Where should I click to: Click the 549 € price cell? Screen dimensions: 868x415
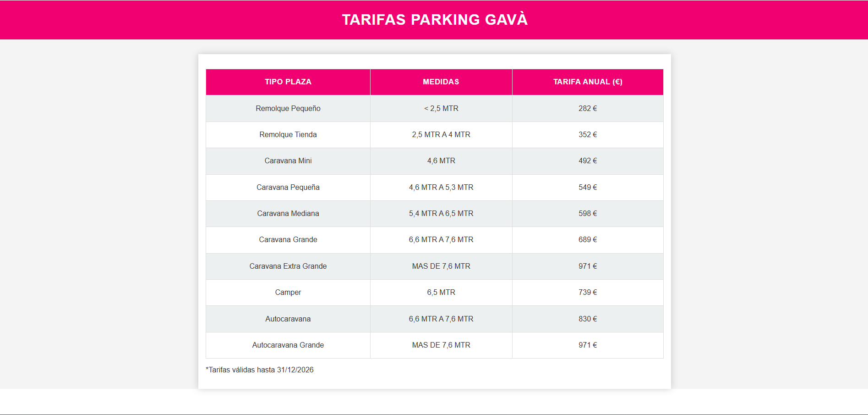pos(588,188)
